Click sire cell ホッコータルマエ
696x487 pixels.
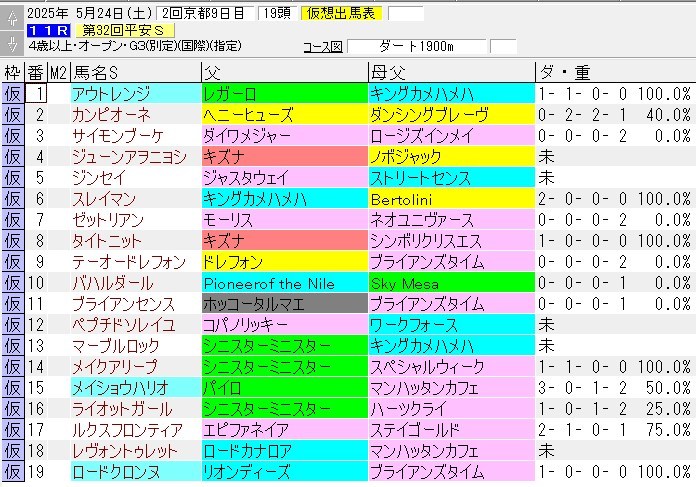click(x=285, y=304)
